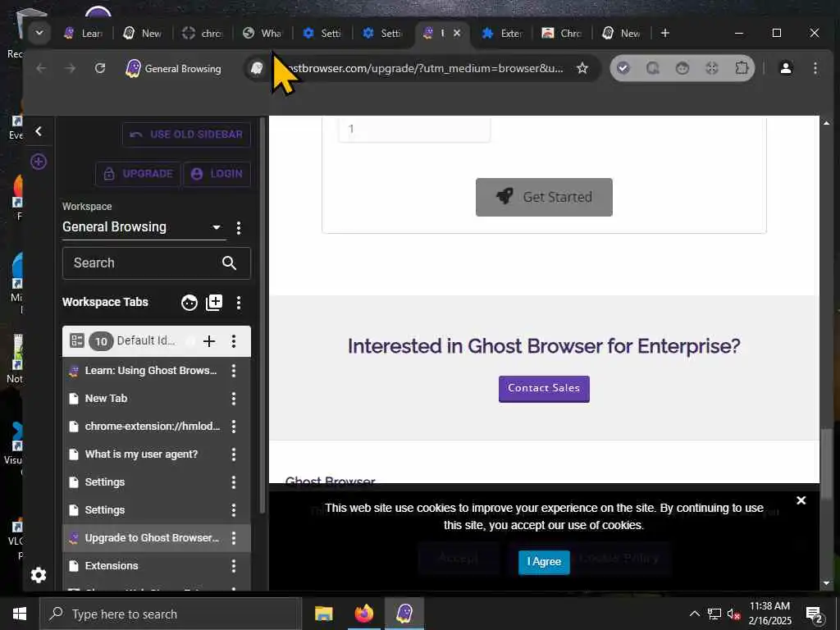The image size is (840, 630).
Task: Open options for Extensions sidebar row
Action: click(x=234, y=566)
